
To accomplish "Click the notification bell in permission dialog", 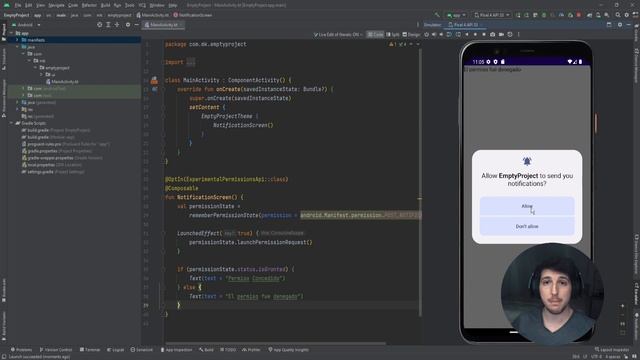I will coord(527,162).
